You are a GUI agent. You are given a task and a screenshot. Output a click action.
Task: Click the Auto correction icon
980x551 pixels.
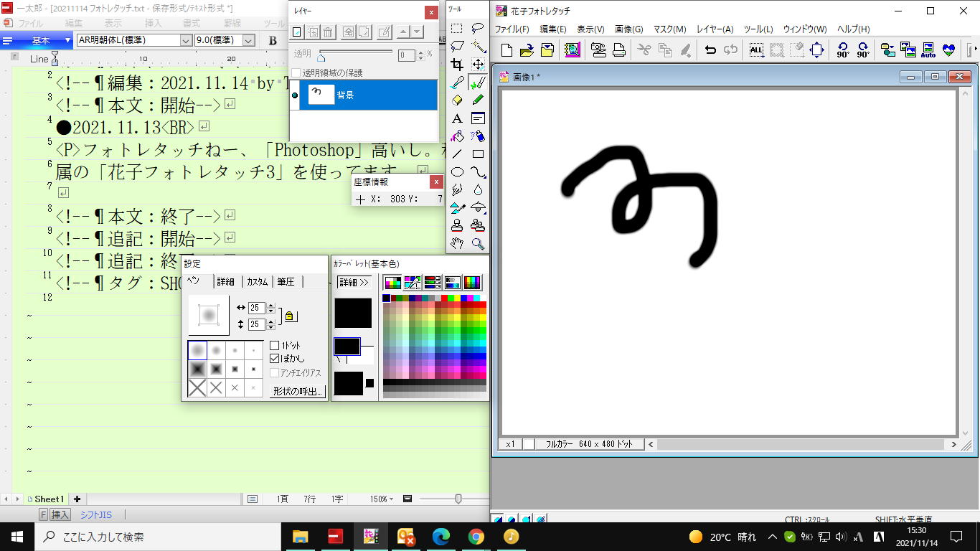(x=928, y=50)
